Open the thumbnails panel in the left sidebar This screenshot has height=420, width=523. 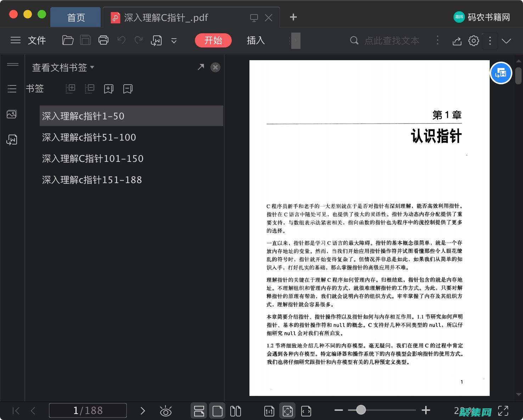point(12,114)
